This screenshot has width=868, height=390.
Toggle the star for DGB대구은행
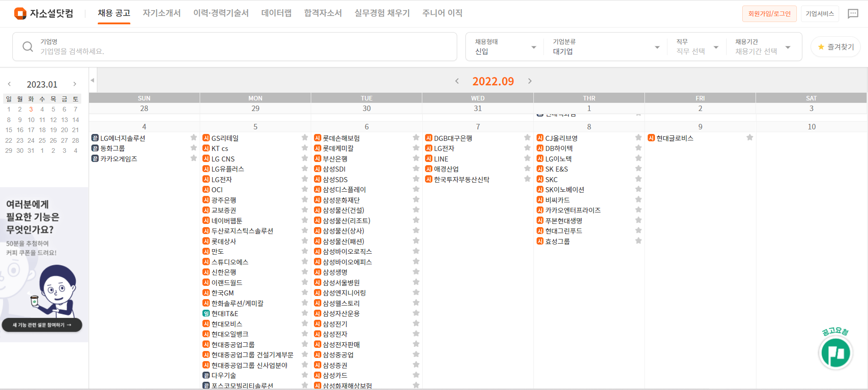(x=527, y=137)
